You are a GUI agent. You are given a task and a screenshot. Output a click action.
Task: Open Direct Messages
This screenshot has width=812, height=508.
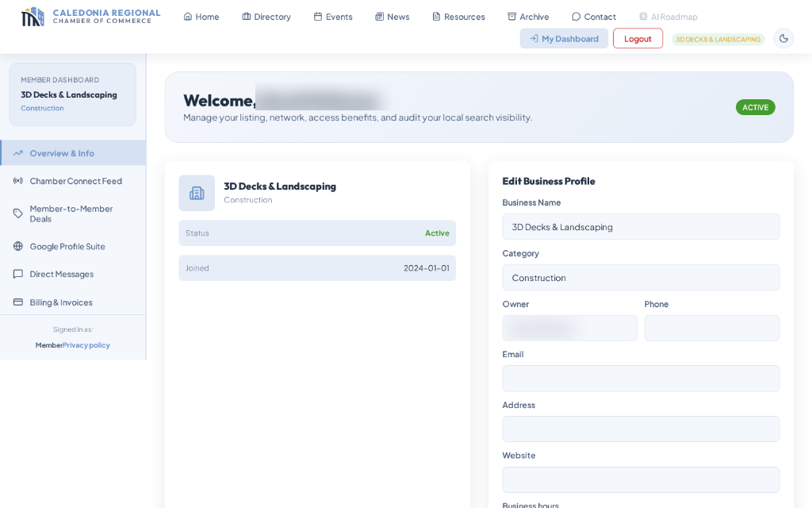[73, 274]
